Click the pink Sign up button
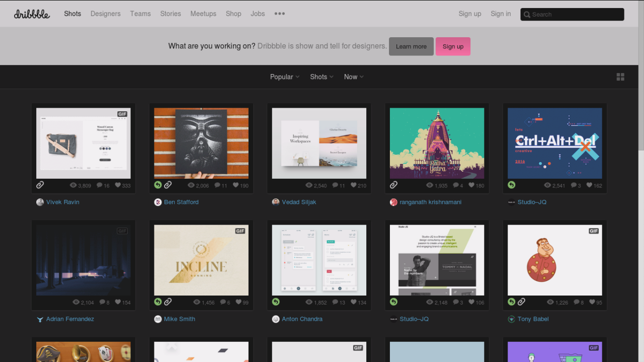 coord(453,46)
